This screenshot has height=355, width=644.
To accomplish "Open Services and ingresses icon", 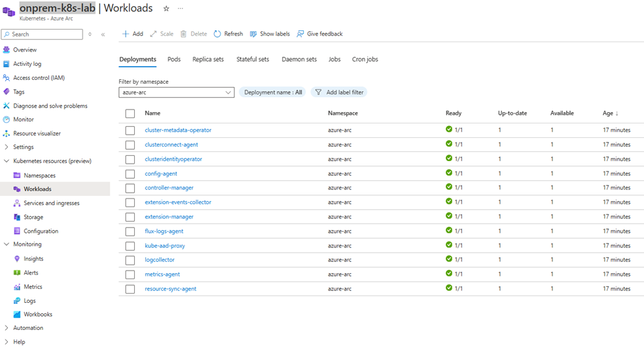I will point(17,203).
